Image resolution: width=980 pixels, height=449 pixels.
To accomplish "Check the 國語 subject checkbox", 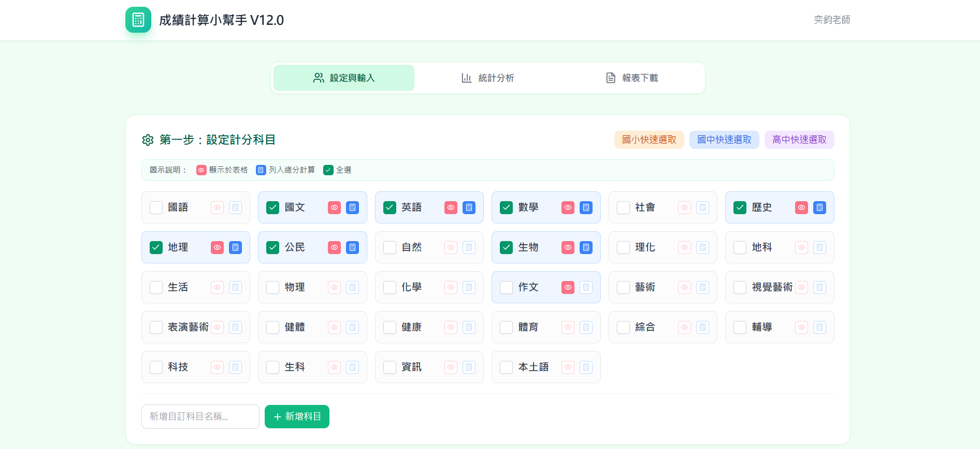I will tap(156, 207).
